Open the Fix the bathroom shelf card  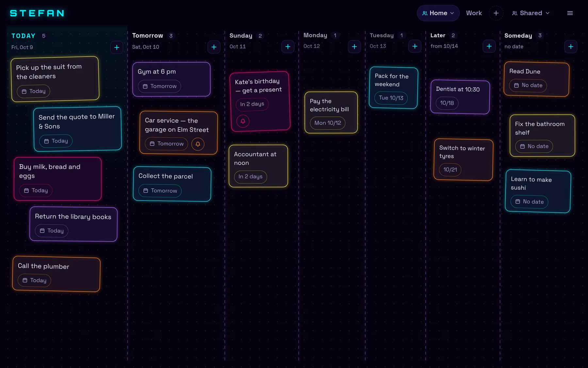click(542, 135)
